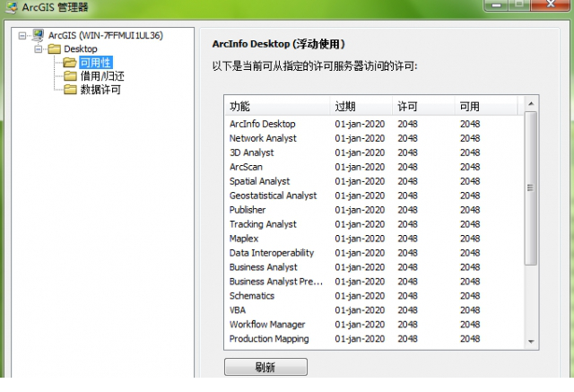Select the Publisher row
Image resolution: width=574 pixels, height=392 pixels.
click(x=374, y=210)
